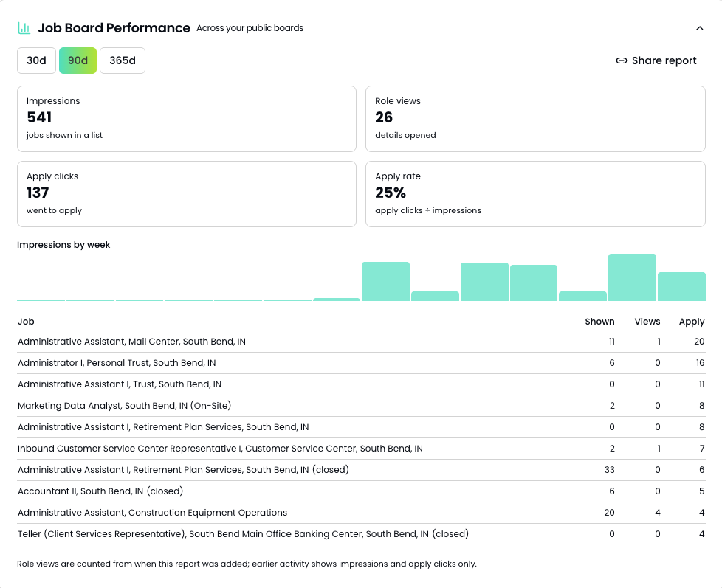Select open 'Administrative Assistant I, Retirement Plan Services' row
The image size is (722, 588).
tap(361, 427)
